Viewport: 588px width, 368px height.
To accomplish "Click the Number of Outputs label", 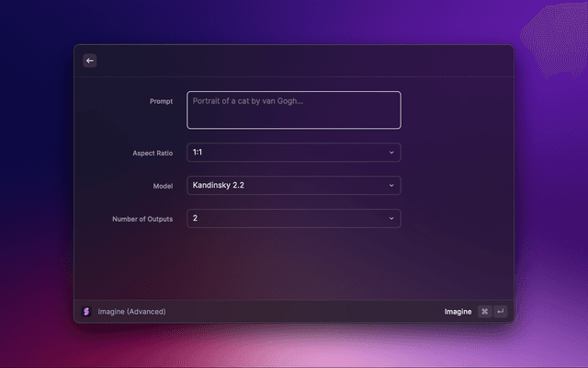I will pyautogui.click(x=142, y=219).
